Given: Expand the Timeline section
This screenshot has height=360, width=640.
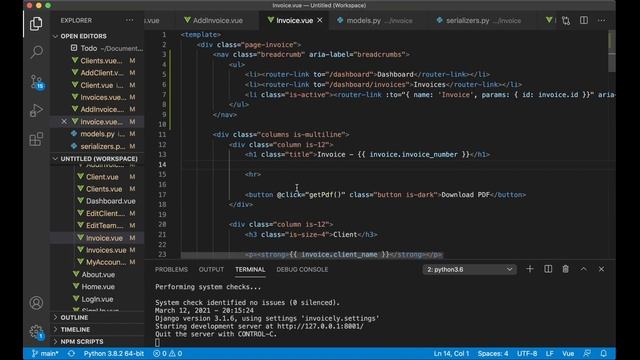Looking at the screenshot, I should pos(98,329).
